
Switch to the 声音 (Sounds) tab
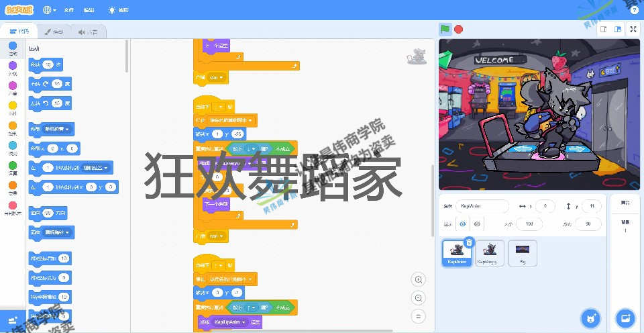coord(89,32)
